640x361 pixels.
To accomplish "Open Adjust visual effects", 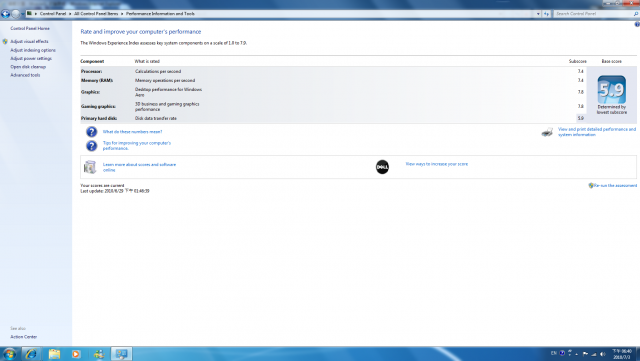I will point(29,41).
